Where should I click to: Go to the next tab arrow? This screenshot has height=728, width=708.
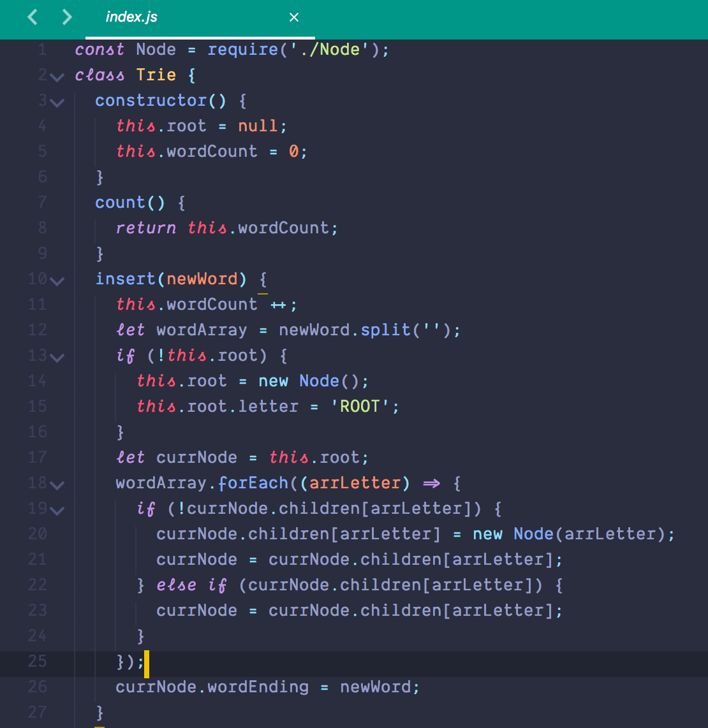[68, 17]
